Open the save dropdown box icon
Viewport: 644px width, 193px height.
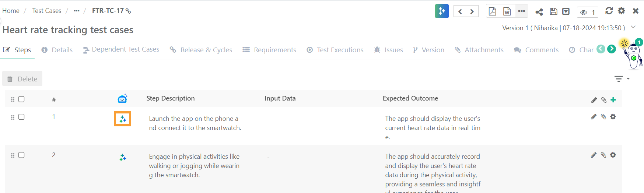tap(566, 11)
